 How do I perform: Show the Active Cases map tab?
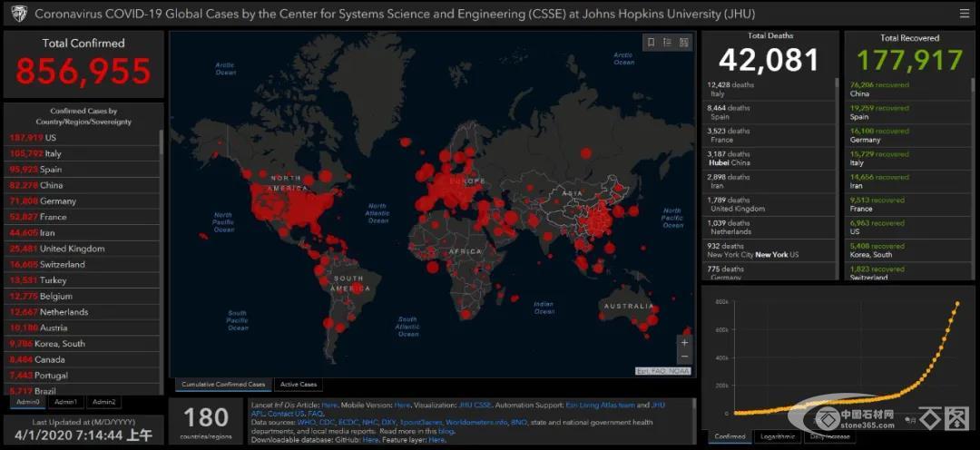pos(298,385)
